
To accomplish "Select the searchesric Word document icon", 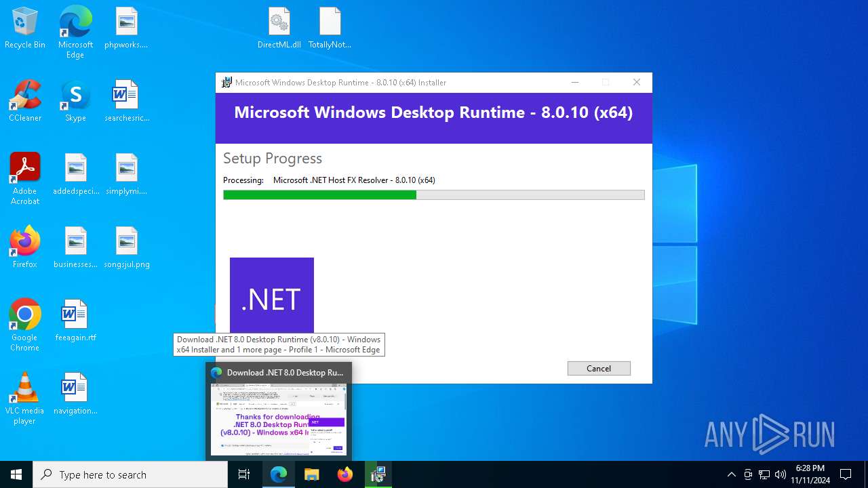I will tap(126, 102).
